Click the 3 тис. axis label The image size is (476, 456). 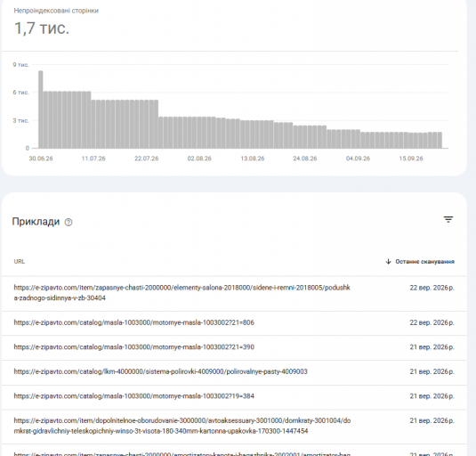(x=20, y=120)
